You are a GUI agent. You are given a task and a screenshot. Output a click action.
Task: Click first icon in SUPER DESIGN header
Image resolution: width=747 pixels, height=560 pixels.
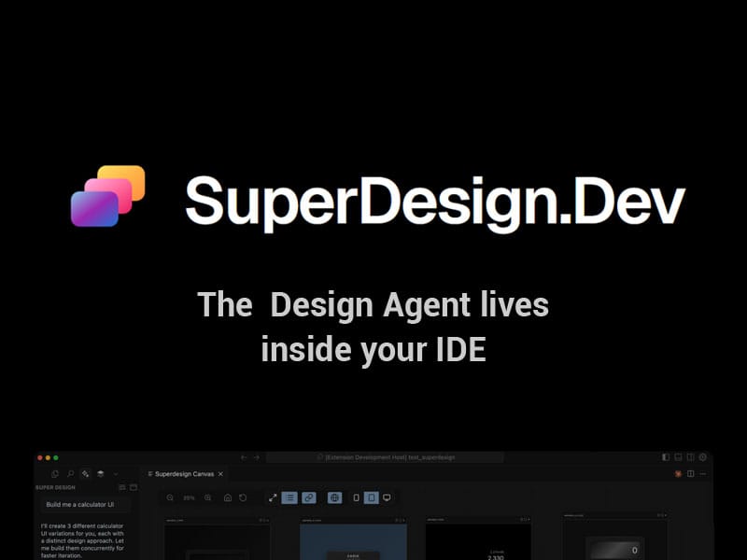coord(122,487)
